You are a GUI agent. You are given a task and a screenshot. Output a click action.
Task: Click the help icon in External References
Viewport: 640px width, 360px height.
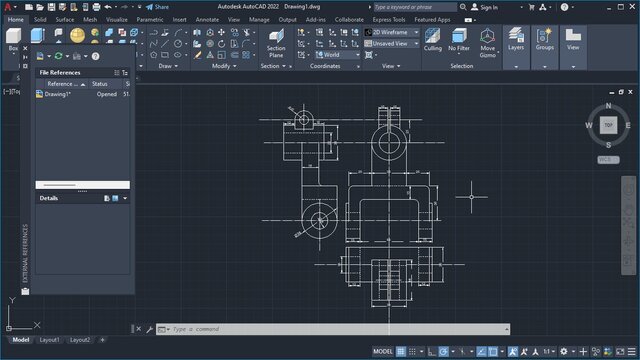tap(96, 56)
